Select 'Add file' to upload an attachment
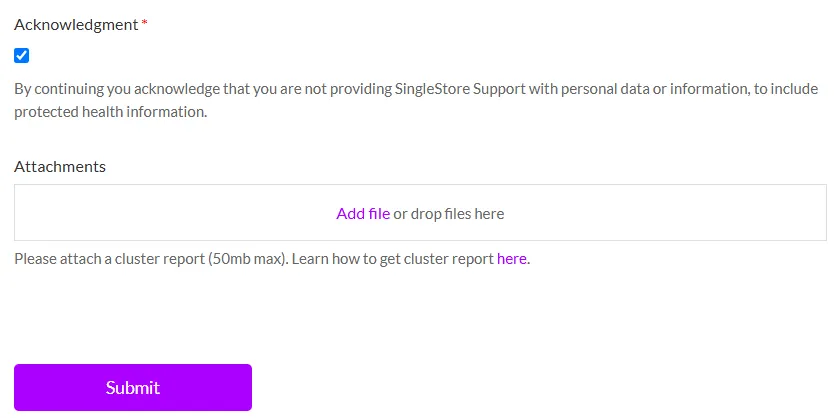 pyautogui.click(x=363, y=213)
